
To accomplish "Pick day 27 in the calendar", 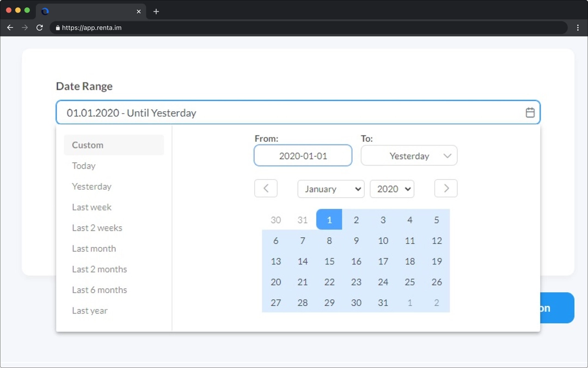I will pyautogui.click(x=275, y=302).
